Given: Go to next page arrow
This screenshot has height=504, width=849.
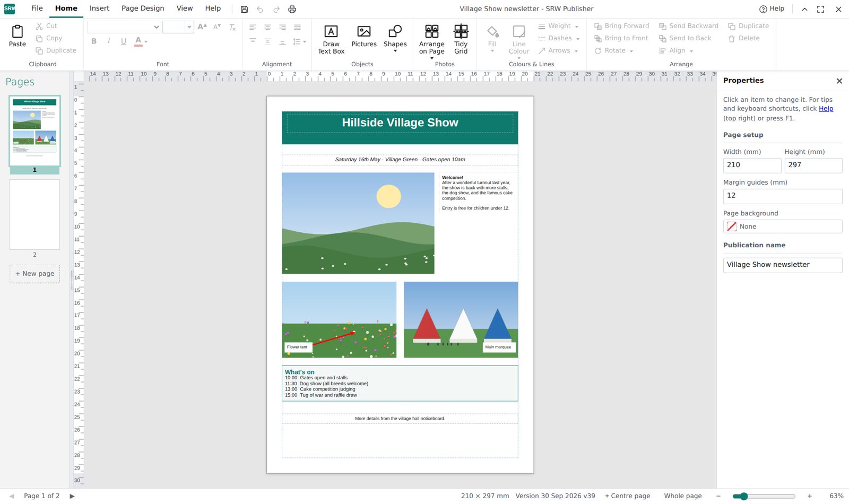Looking at the screenshot, I should click(x=72, y=496).
